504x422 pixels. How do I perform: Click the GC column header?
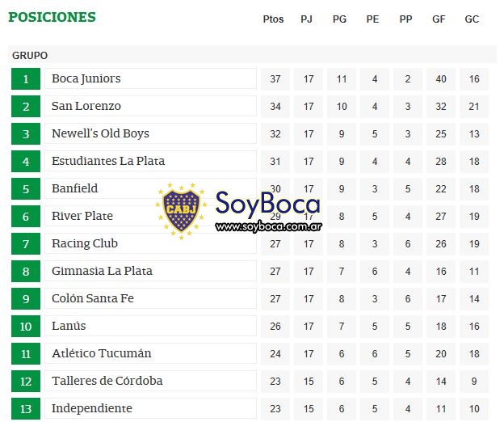(472, 19)
